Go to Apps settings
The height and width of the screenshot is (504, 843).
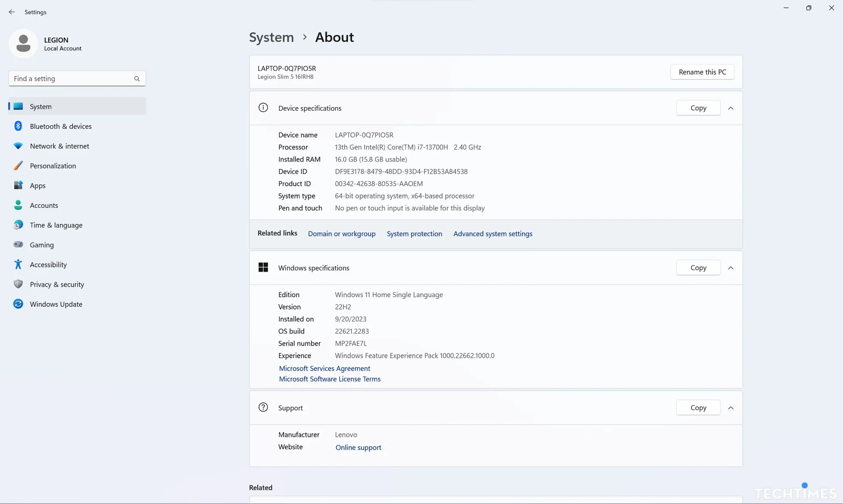point(77,185)
